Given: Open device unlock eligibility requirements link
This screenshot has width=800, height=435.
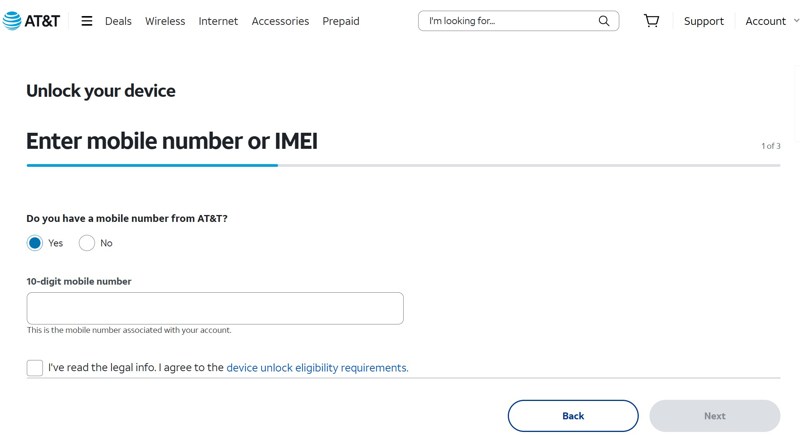Looking at the screenshot, I should [317, 368].
